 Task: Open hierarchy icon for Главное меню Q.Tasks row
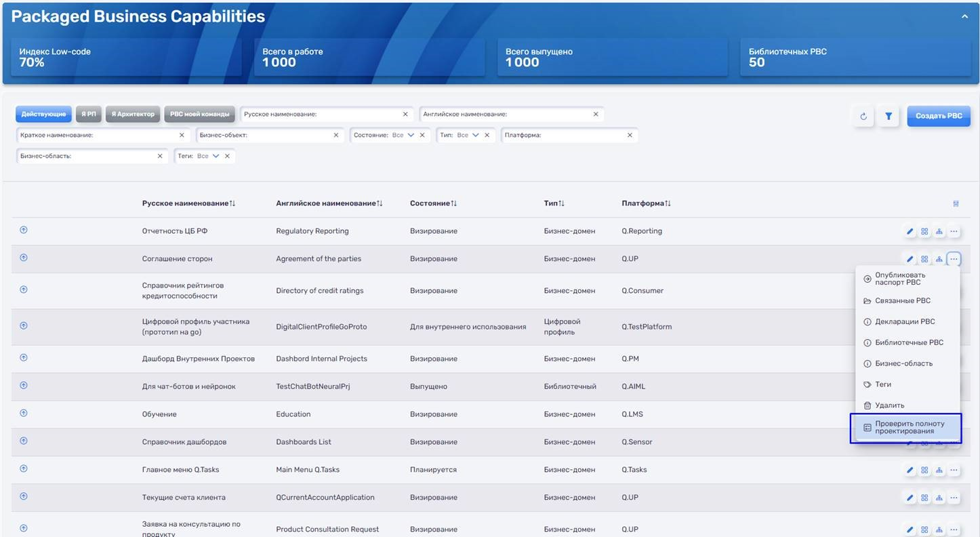(939, 470)
